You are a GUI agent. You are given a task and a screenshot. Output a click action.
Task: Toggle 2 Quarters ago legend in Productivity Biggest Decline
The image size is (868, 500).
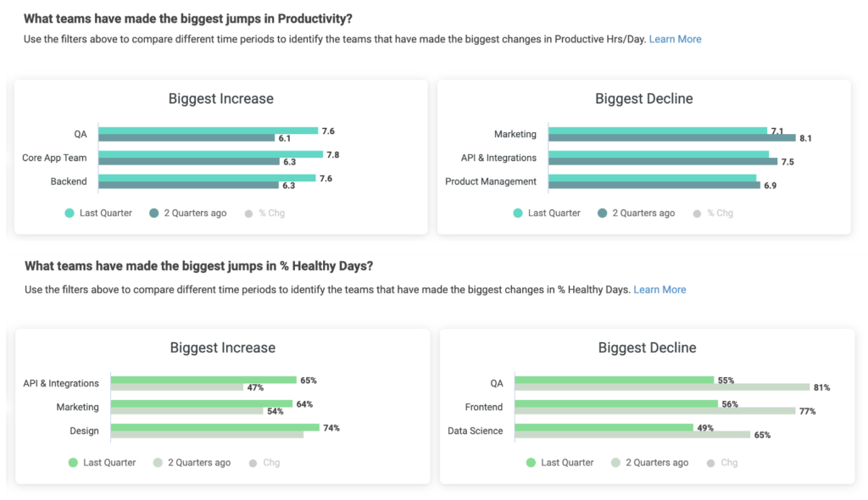(637, 213)
